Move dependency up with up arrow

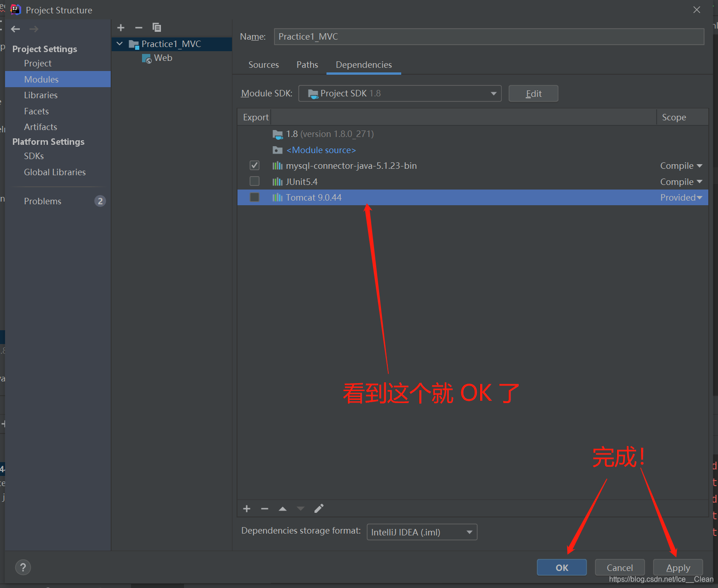tap(283, 509)
